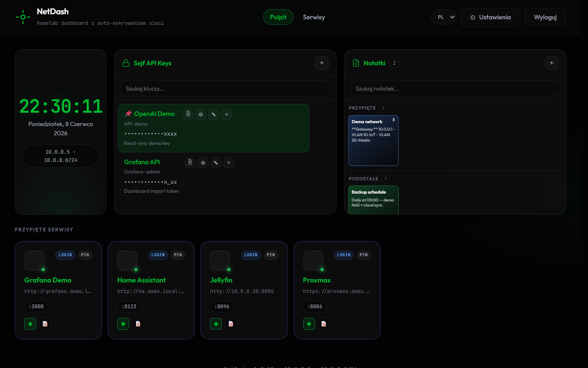This screenshot has width=588, height=368.
Task: Click the :8096 port pill
Action: coord(221,307)
